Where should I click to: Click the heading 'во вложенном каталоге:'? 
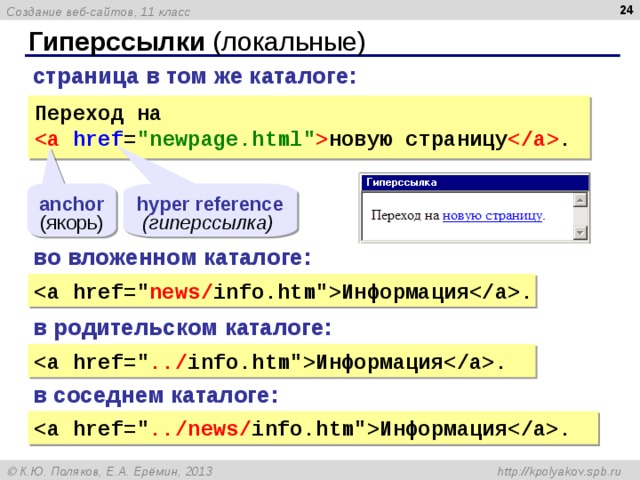pos(172,258)
